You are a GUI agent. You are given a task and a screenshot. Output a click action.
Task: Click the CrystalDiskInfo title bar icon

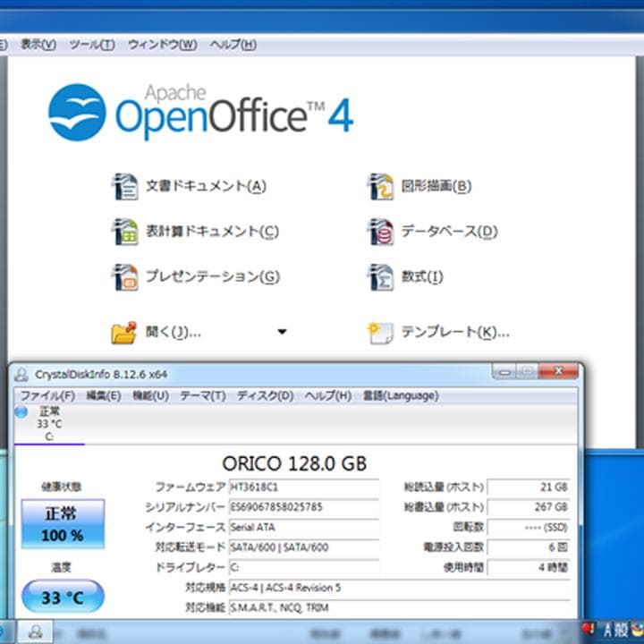click(21, 374)
